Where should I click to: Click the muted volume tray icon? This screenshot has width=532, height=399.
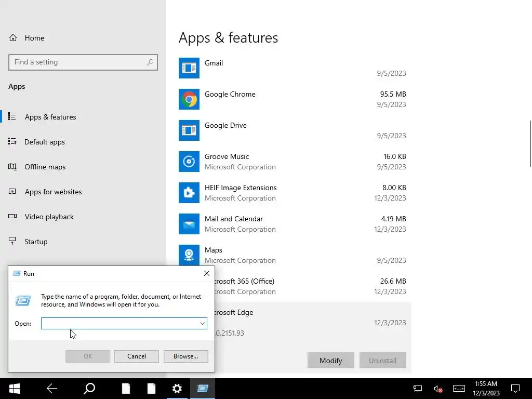click(x=438, y=389)
